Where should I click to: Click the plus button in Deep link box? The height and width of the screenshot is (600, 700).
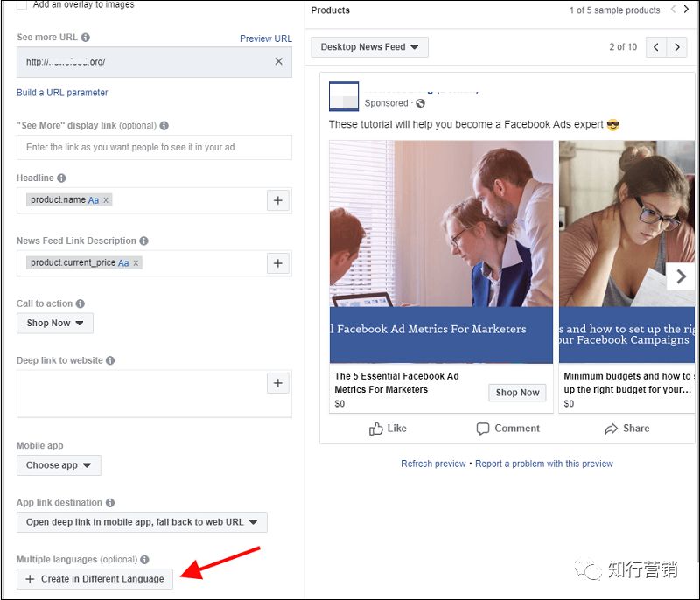[278, 383]
